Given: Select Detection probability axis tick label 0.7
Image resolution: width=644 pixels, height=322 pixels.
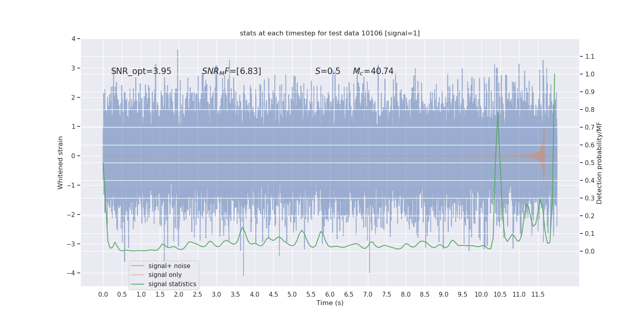Looking at the screenshot, I should click(x=590, y=127).
